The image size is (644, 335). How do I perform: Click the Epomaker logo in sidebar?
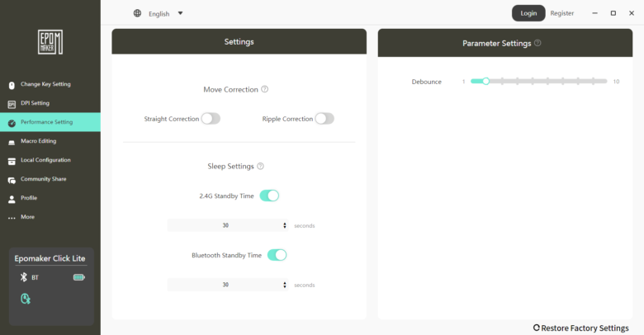click(50, 41)
